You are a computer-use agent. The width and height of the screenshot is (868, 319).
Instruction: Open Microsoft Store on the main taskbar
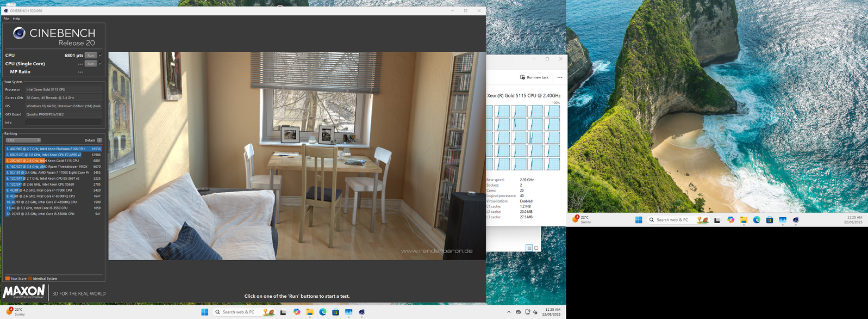pos(336,312)
